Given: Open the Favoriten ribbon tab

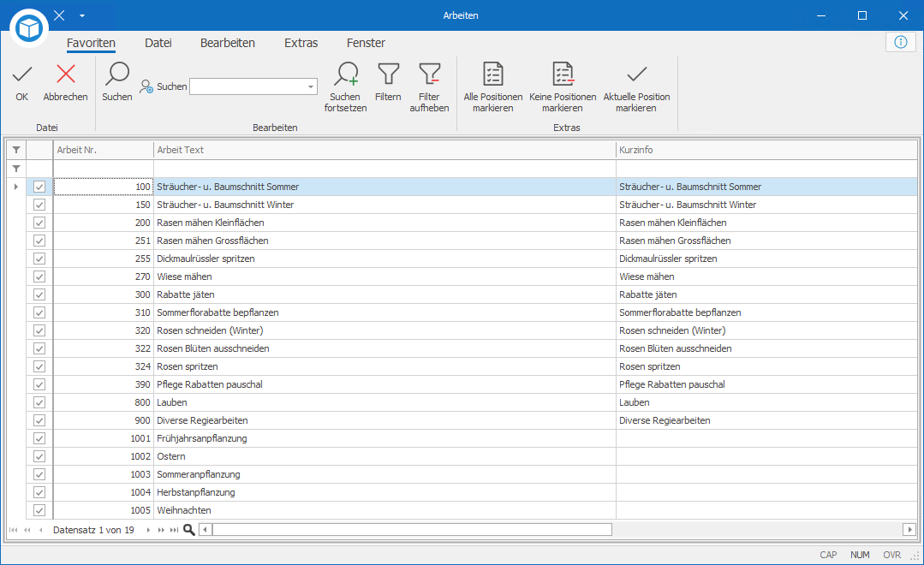Looking at the screenshot, I should [91, 43].
